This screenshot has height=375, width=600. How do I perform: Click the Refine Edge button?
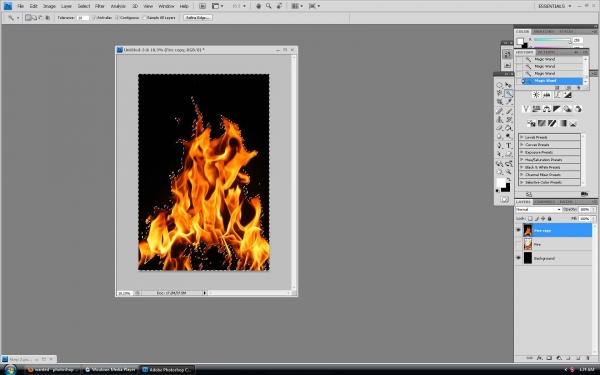point(198,18)
